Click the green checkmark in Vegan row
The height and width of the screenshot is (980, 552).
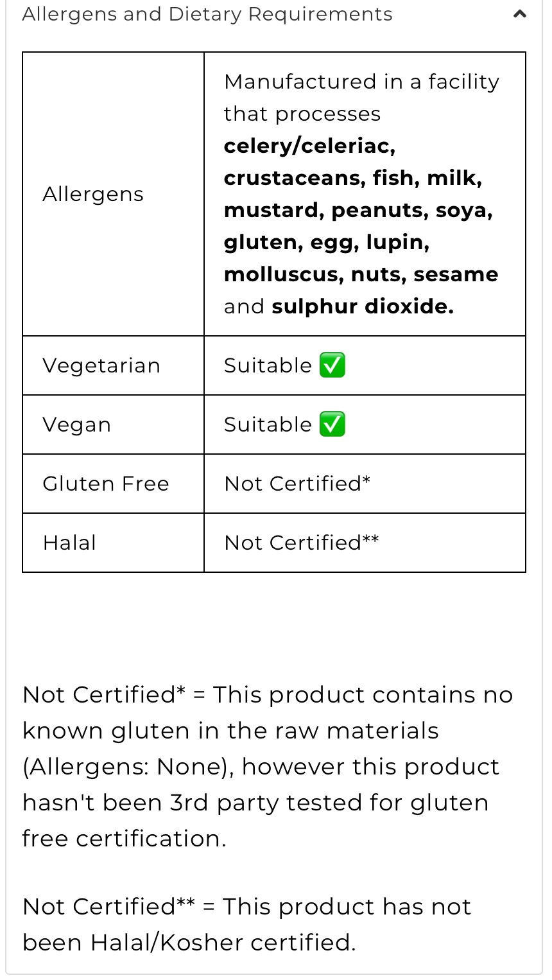pos(332,424)
